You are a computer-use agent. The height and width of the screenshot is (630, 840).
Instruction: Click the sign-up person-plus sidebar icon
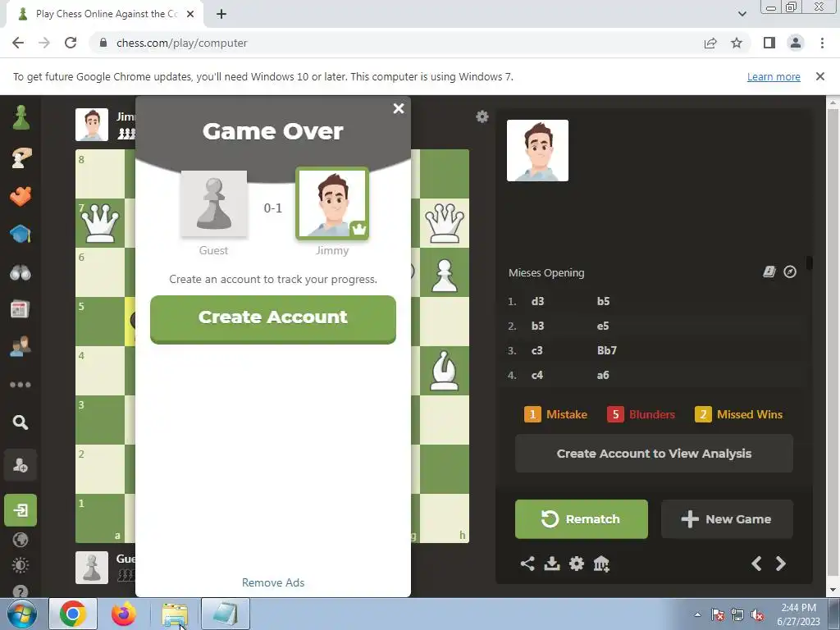point(21,465)
